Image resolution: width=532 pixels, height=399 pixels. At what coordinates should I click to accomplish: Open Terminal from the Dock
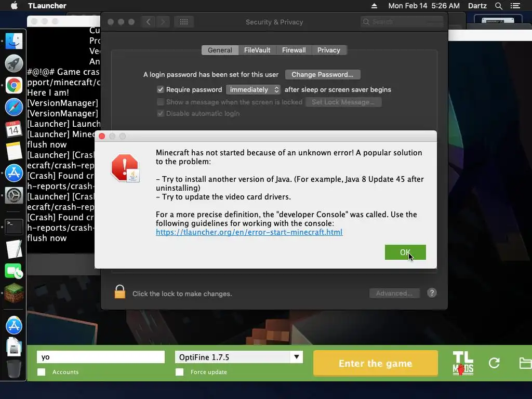click(x=14, y=227)
